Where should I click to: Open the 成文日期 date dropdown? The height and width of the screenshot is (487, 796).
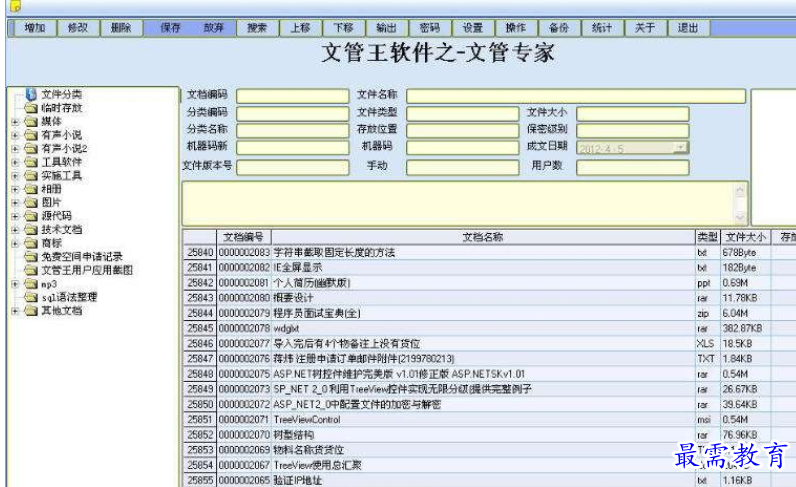click(680, 148)
